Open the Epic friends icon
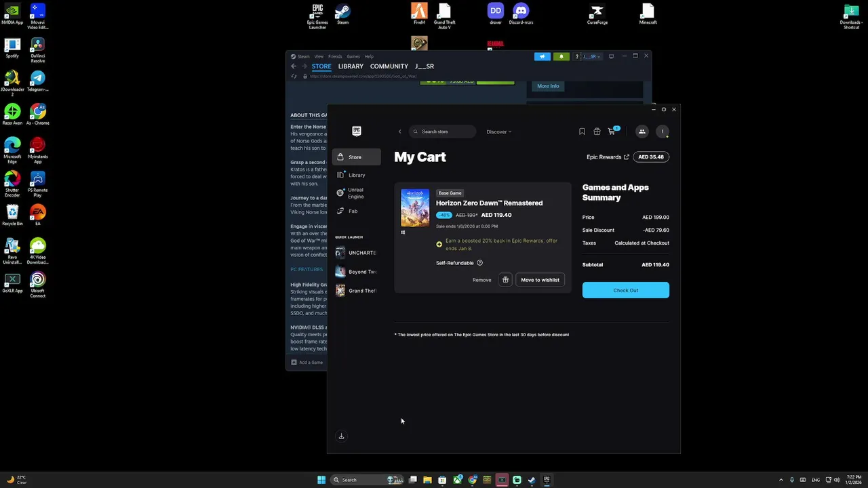This screenshot has height=488, width=868. point(642,131)
